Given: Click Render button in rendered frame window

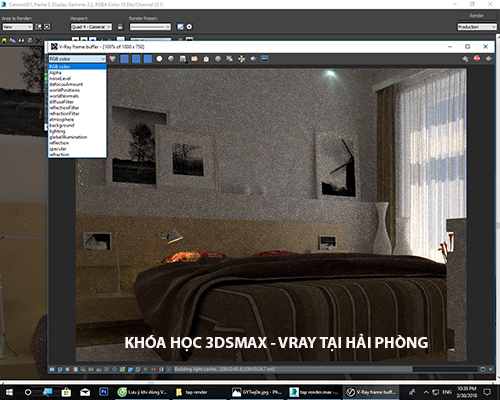Looking at the screenshot, I should tap(477, 16).
